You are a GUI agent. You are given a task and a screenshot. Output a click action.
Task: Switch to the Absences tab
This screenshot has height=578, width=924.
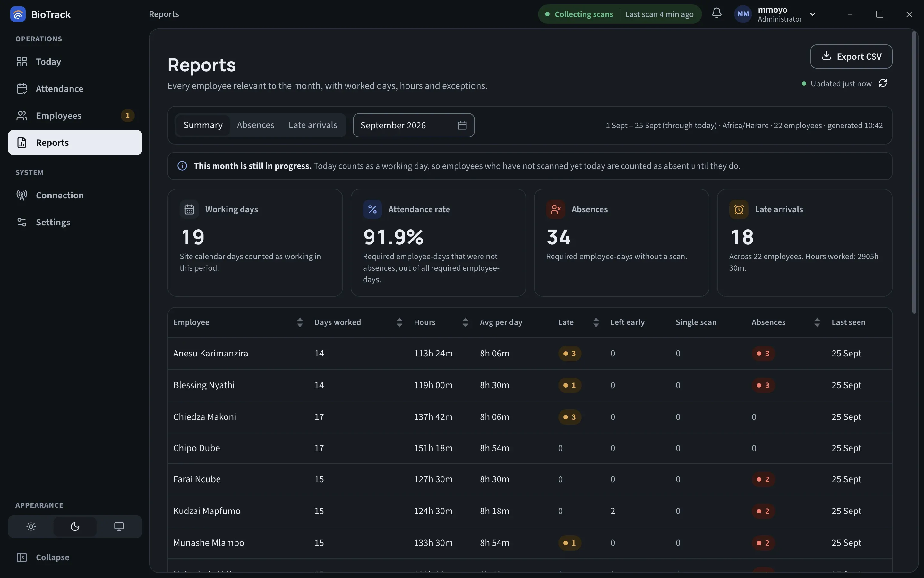255,125
